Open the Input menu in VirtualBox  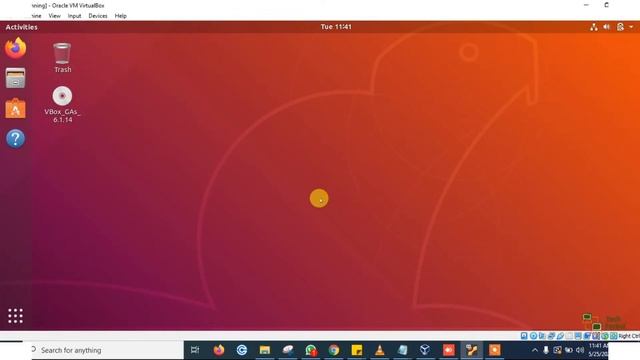coord(74,16)
